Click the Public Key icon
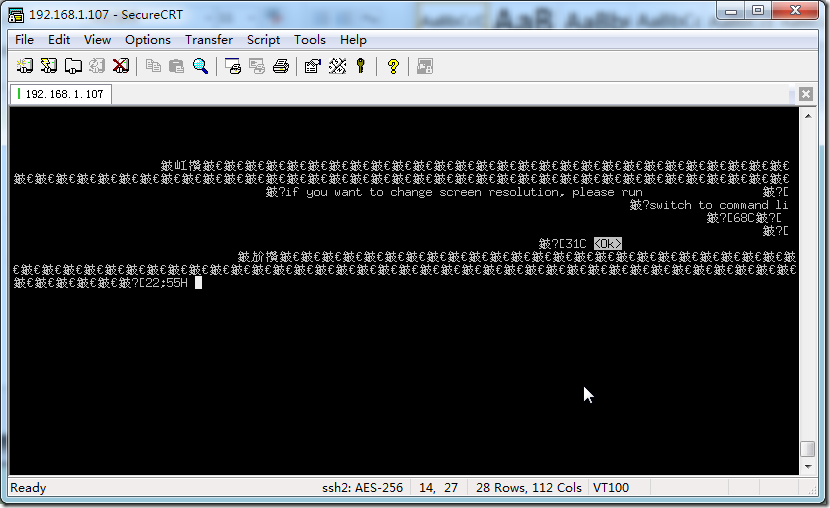The width and height of the screenshot is (830, 508). tap(361, 66)
